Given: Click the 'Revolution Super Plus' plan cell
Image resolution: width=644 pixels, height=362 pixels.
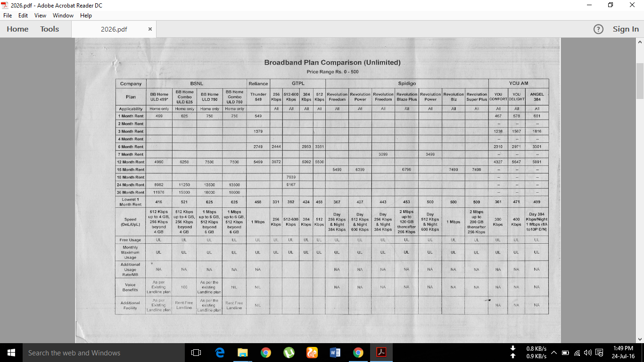Looking at the screenshot, I should point(477,97).
